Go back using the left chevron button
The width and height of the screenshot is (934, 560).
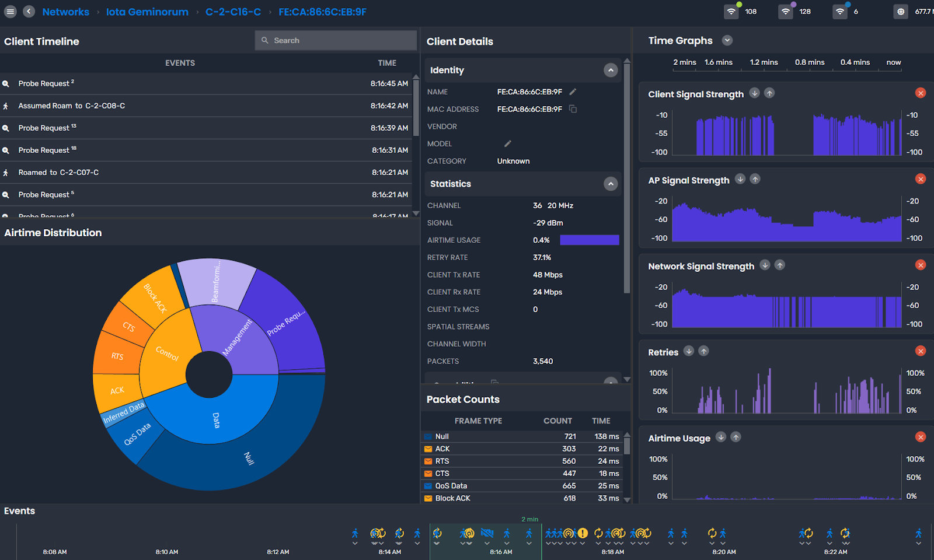click(x=29, y=12)
